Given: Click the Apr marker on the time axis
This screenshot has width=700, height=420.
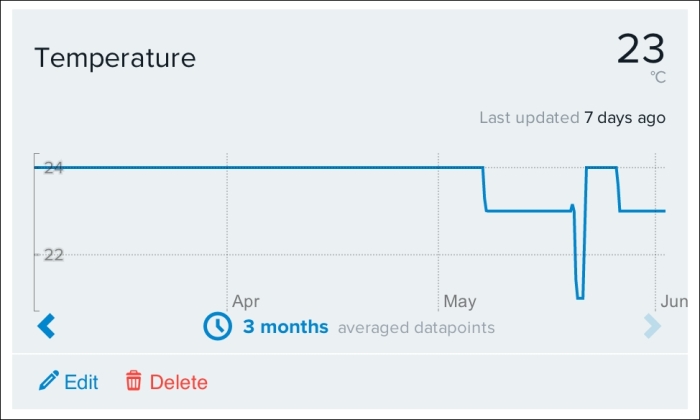Looking at the screenshot, I should tap(246, 302).
